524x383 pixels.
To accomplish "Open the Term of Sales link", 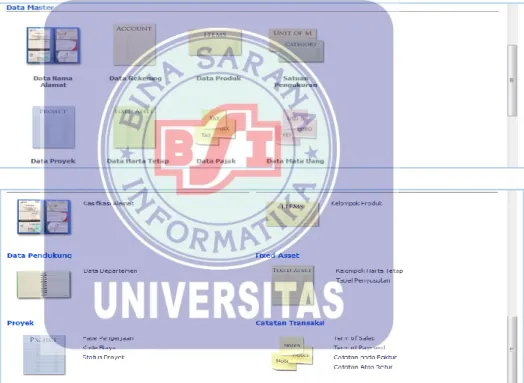I will tap(354, 338).
